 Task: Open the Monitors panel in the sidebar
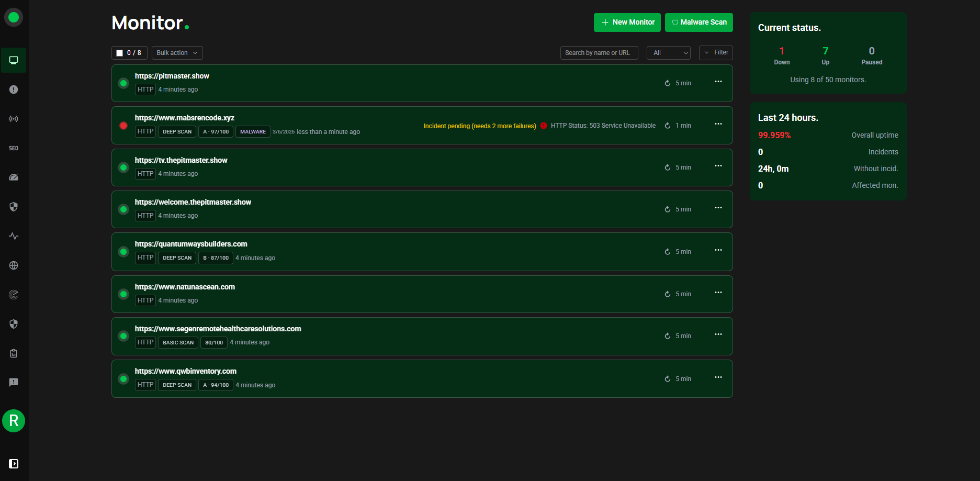click(x=14, y=60)
